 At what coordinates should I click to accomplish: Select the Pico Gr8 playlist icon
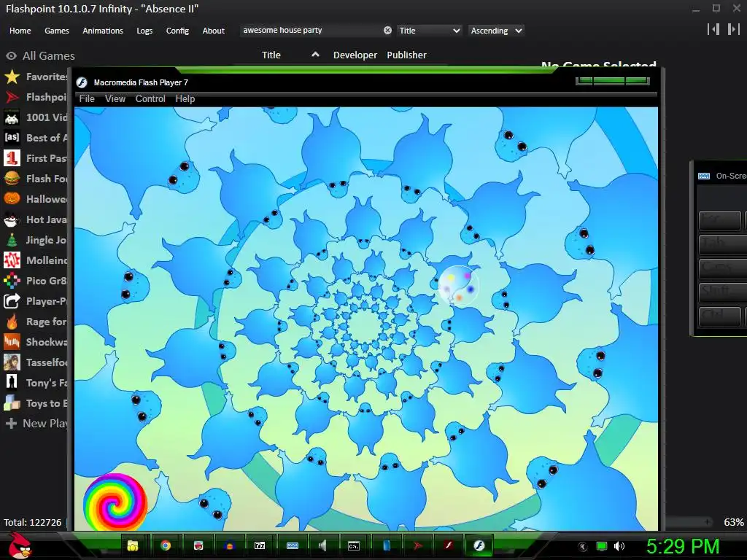[x=12, y=281]
